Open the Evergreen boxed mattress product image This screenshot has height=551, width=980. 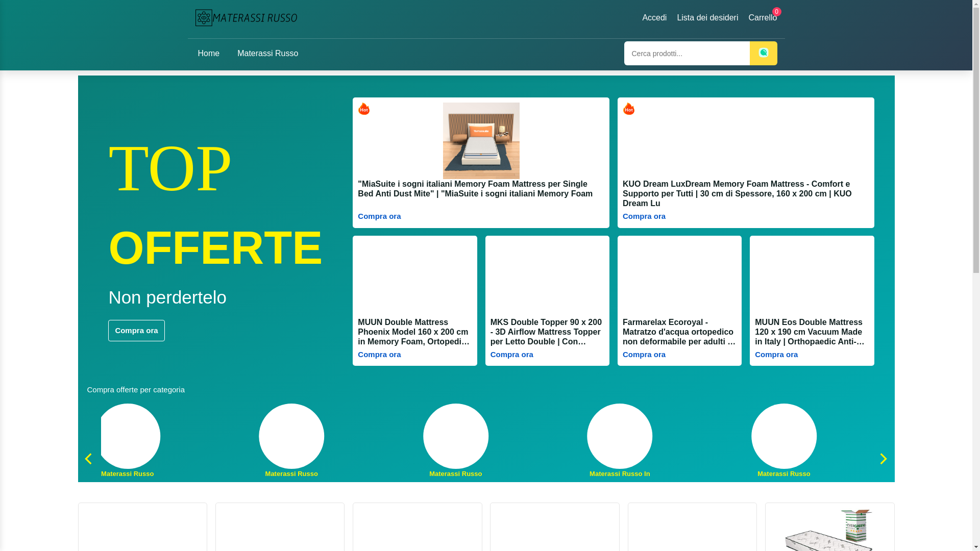[x=829, y=530]
